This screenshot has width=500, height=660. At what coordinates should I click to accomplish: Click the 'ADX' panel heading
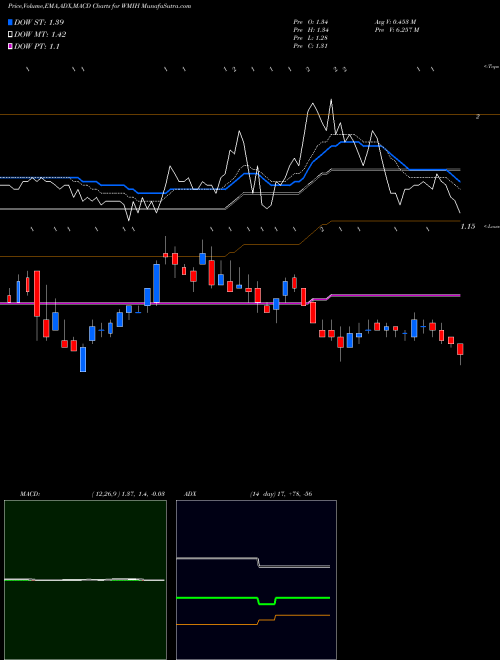click(190, 494)
